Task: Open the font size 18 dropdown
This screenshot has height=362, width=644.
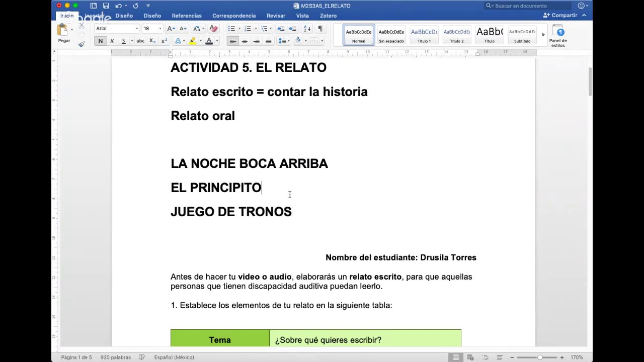Action: coord(160,29)
